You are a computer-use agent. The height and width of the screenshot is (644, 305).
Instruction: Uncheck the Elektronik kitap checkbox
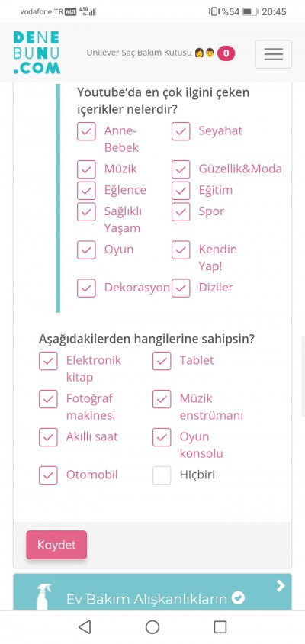click(x=48, y=361)
